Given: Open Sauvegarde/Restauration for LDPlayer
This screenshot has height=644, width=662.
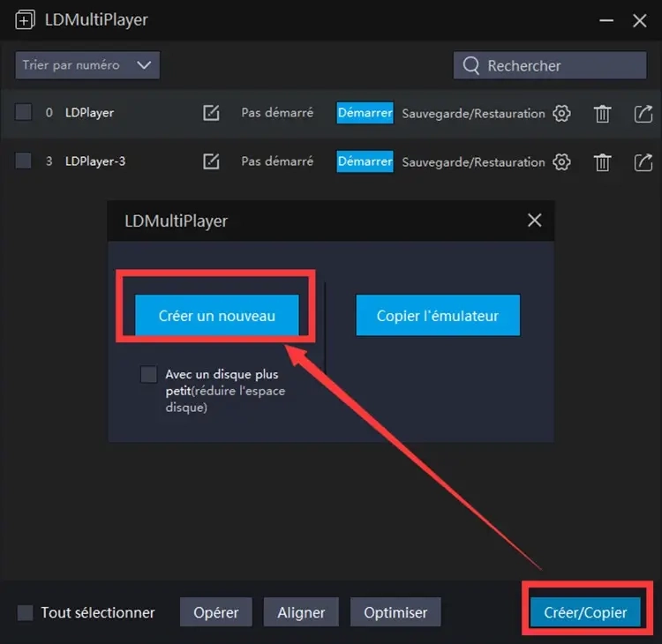Looking at the screenshot, I should pyautogui.click(x=473, y=114).
